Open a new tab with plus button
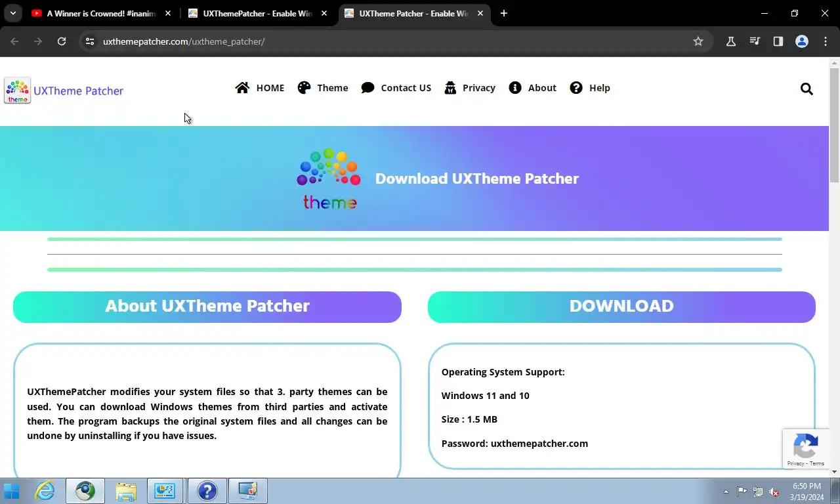 coord(504,13)
